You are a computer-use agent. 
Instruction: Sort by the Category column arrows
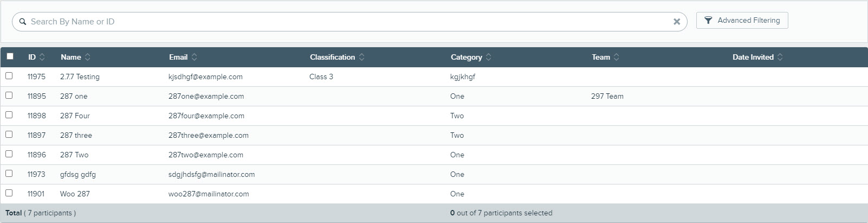489,57
